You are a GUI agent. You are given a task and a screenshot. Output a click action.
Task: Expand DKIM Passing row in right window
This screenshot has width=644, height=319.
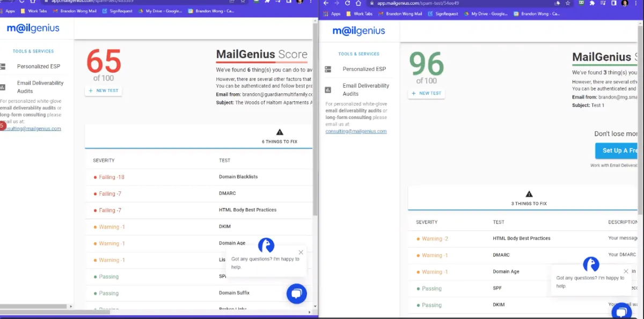pos(524,305)
